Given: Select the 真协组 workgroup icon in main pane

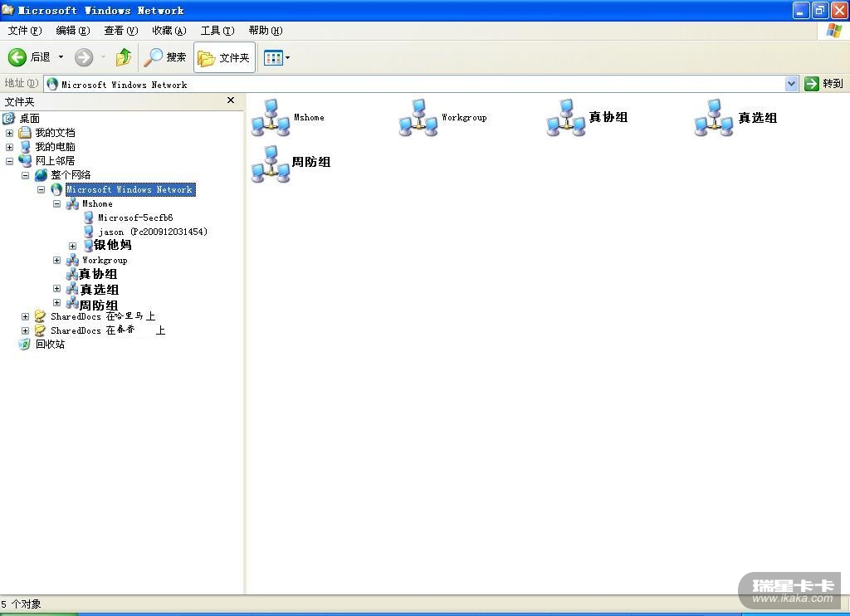Looking at the screenshot, I should pos(566,117).
